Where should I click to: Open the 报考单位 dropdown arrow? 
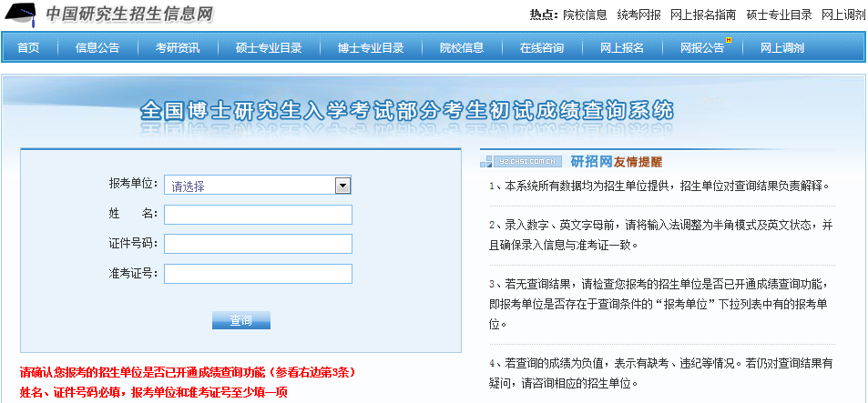click(342, 186)
